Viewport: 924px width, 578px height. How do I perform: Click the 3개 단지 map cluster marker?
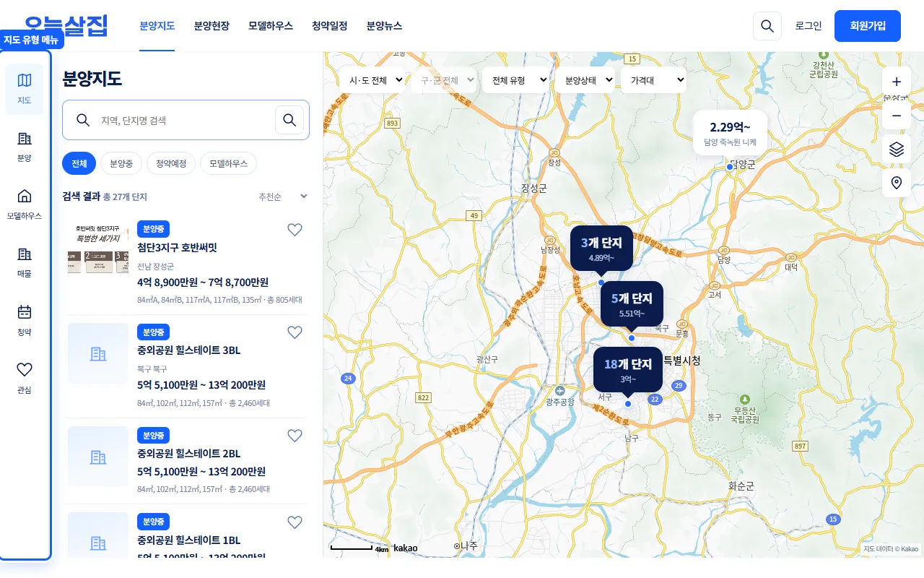(x=601, y=249)
